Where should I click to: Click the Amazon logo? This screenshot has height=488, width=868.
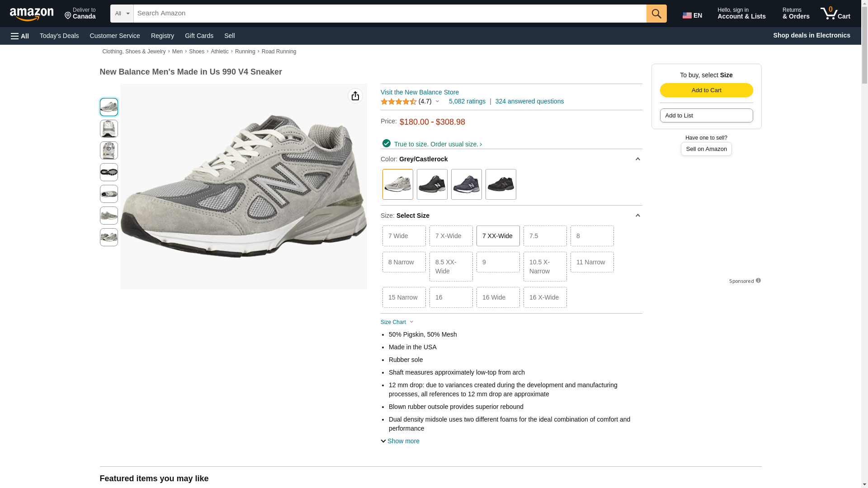(x=32, y=14)
